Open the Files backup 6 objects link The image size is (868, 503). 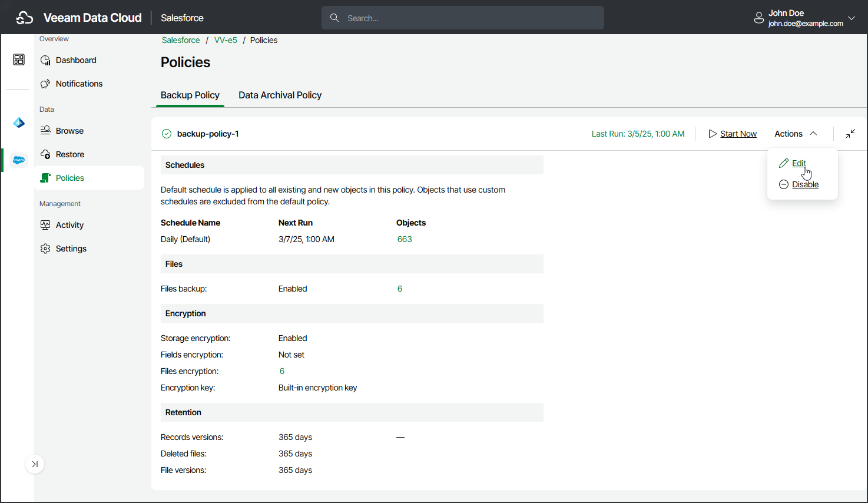pos(400,289)
